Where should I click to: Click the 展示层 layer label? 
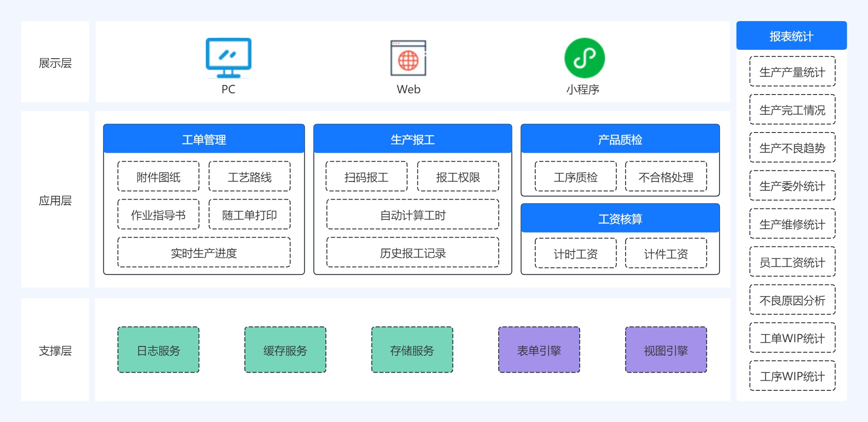(55, 62)
